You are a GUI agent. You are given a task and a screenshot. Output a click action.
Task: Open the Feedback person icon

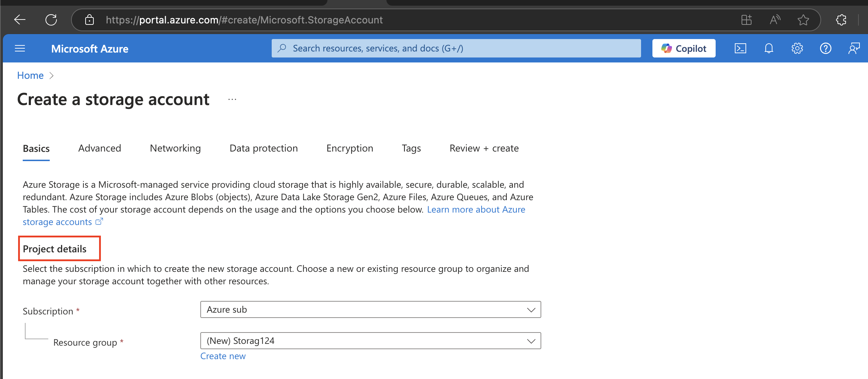coord(854,48)
